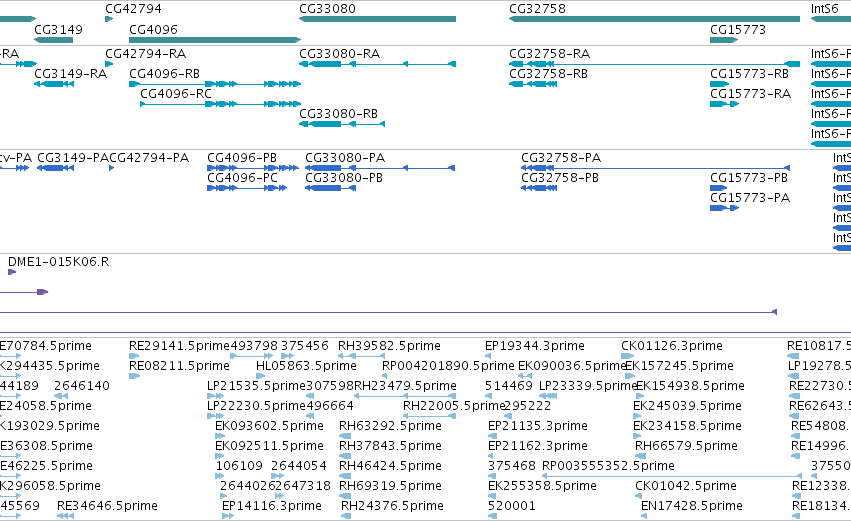Select transcript CG15773-RA
This screenshot has height=521, width=851.
tap(751, 94)
